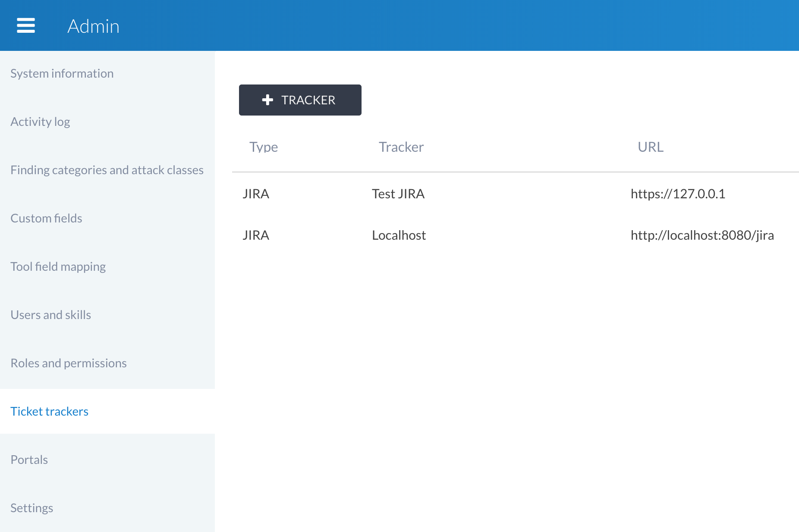799x532 pixels.
Task: Open the Localhost tracker entry
Action: (x=399, y=235)
